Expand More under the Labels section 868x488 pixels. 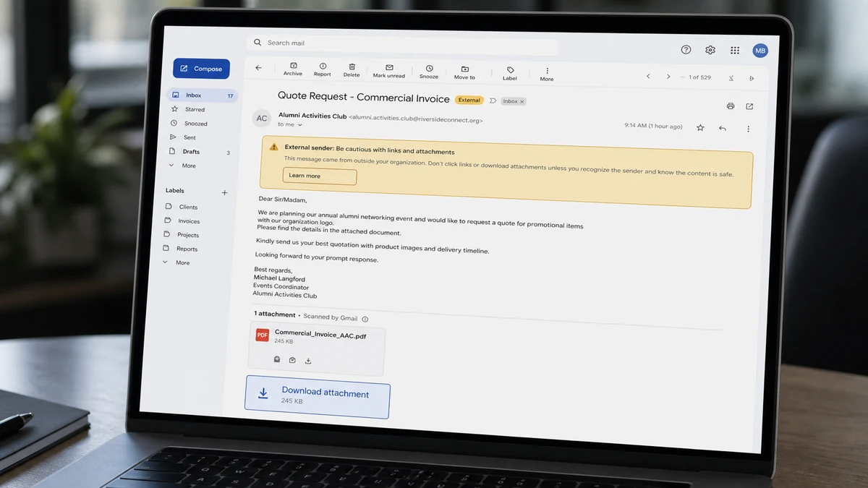[x=176, y=262]
